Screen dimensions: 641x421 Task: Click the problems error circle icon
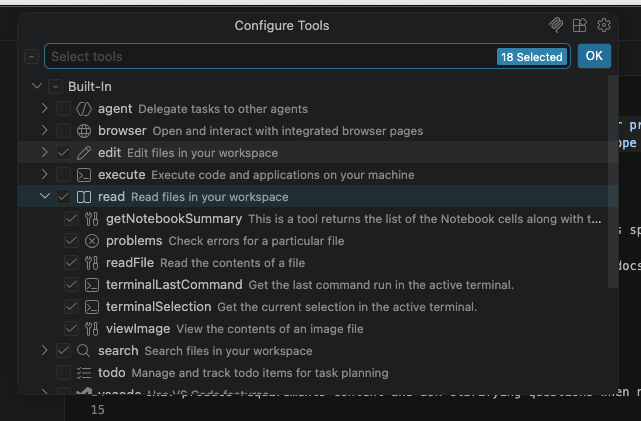tap(92, 241)
